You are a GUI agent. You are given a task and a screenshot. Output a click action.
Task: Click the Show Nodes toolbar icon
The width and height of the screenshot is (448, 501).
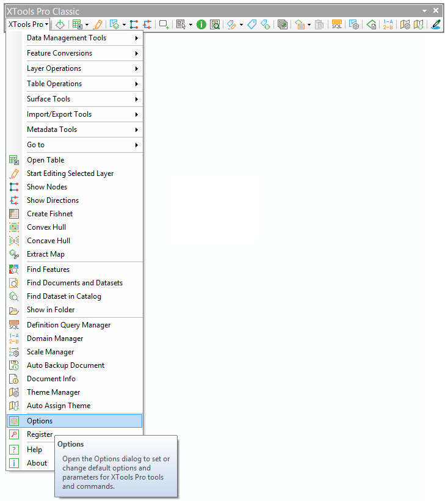[134, 24]
